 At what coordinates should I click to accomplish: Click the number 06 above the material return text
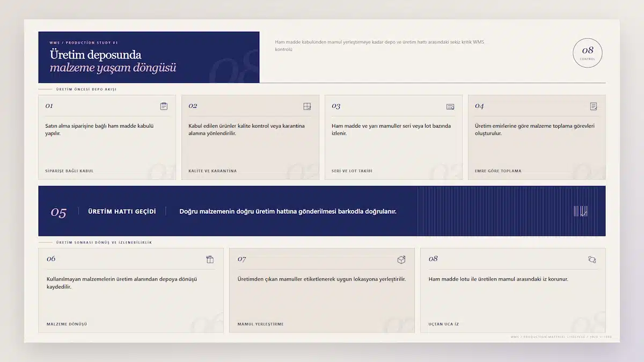(51, 258)
